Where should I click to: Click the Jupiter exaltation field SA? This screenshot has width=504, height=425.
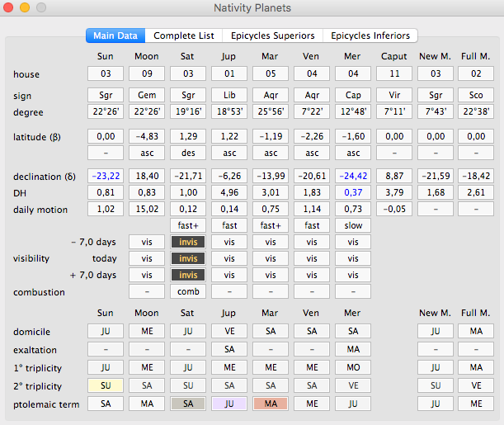point(229,349)
